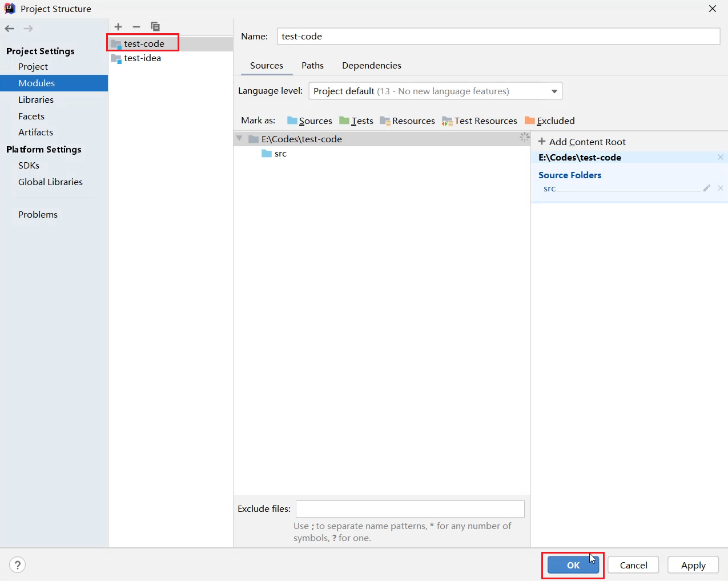The image size is (728, 581).
Task: Mark folder as Excluded
Action: [x=550, y=121]
